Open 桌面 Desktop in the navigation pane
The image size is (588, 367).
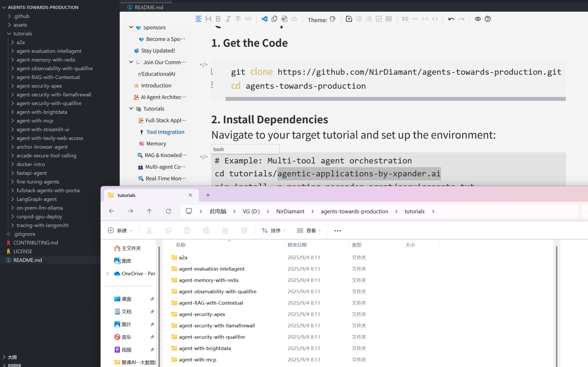coord(127,299)
